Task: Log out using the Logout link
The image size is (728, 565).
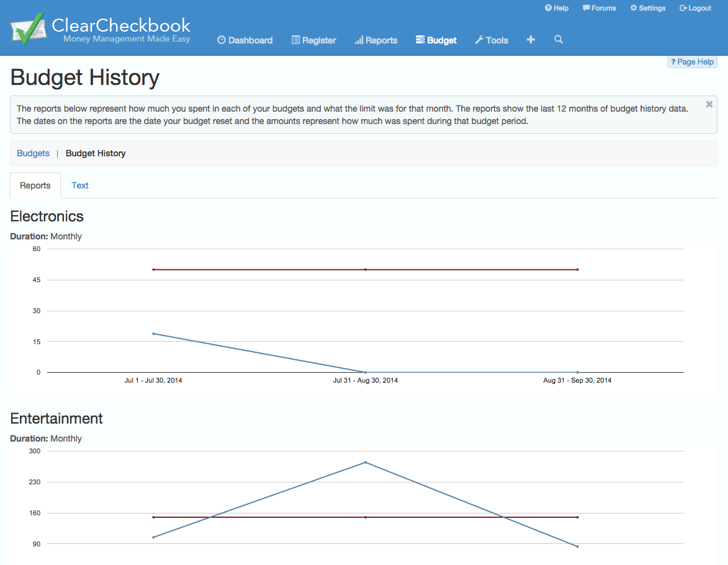Action: [x=696, y=8]
